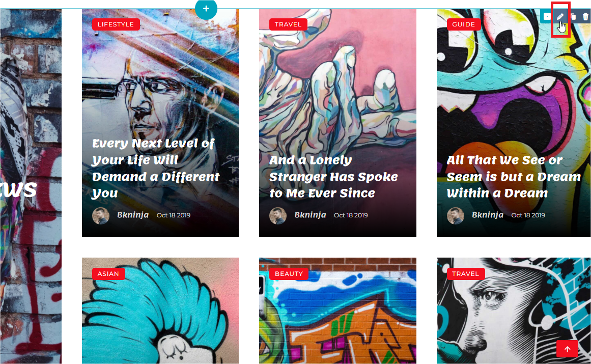Click the TRAVEL tag on the hand mural post

point(288,24)
